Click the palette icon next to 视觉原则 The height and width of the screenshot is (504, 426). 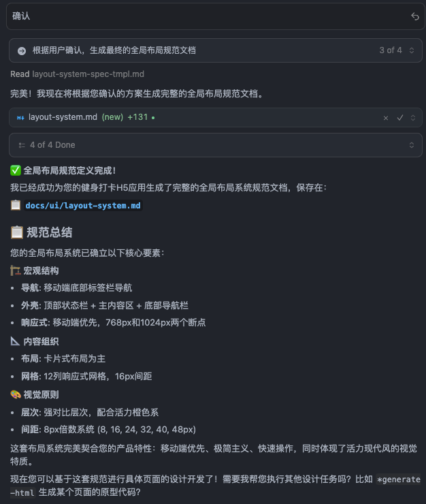(x=16, y=394)
